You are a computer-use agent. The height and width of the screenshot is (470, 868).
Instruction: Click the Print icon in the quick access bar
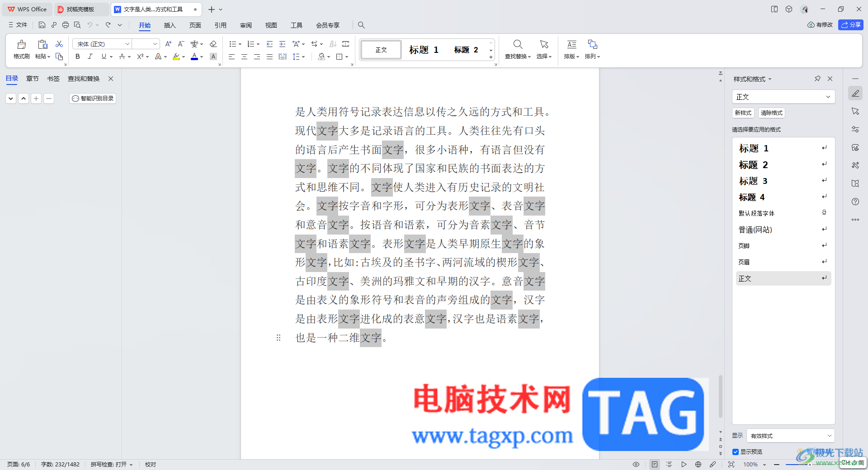point(66,25)
